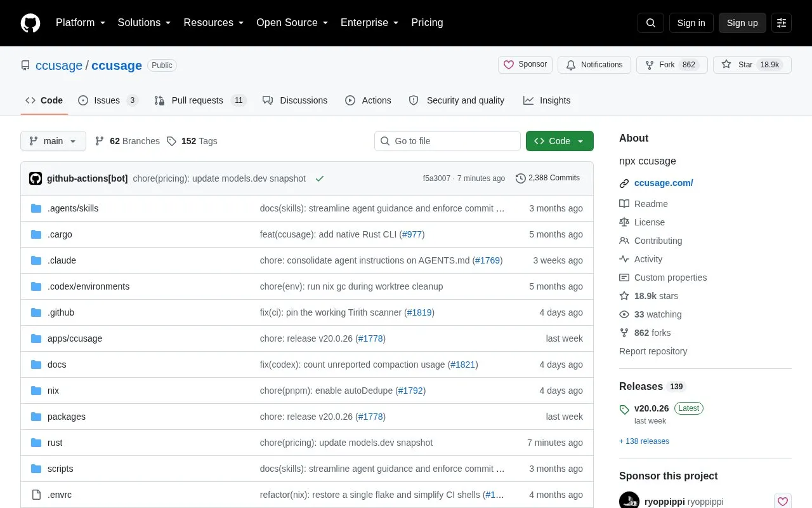Open the 152 Tags link

click(x=192, y=141)
